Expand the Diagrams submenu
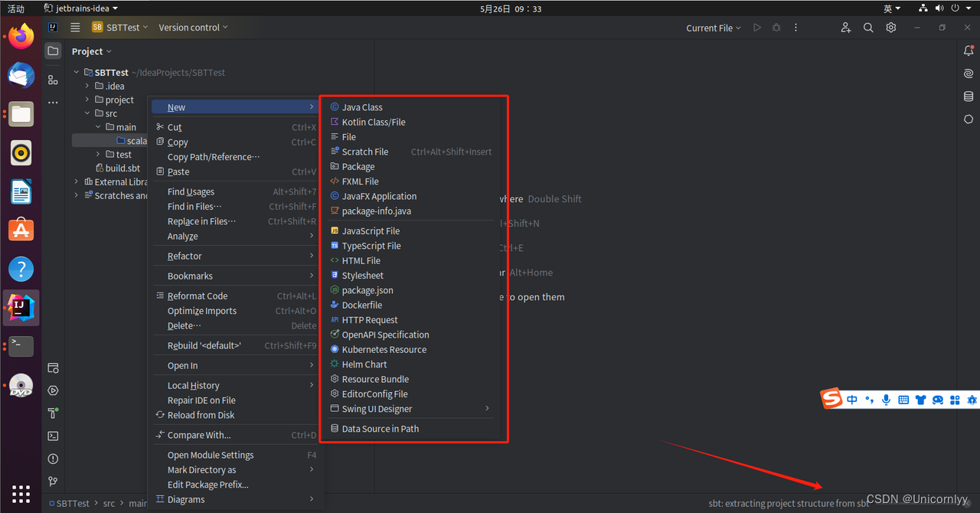Image resolution: width=980 pixels, height=513 pixels. tap(236, 499)
